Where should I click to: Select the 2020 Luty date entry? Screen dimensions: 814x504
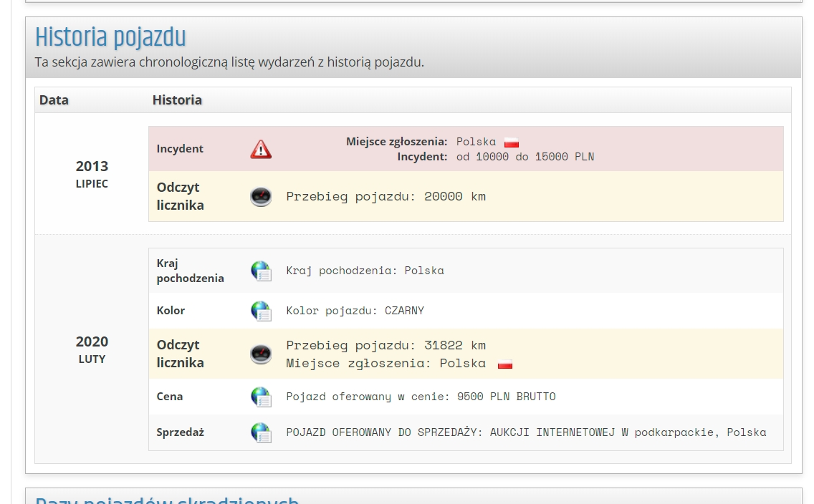92,349
